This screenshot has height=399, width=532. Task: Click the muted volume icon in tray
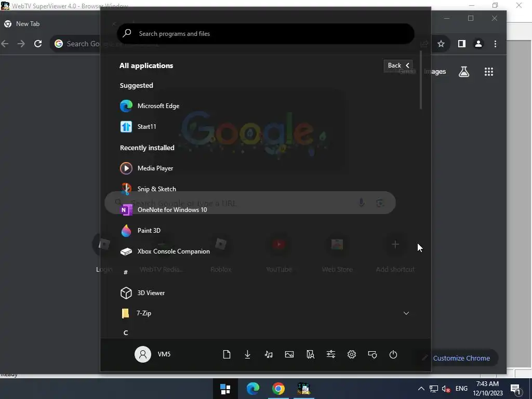click(x=446, y=389)
